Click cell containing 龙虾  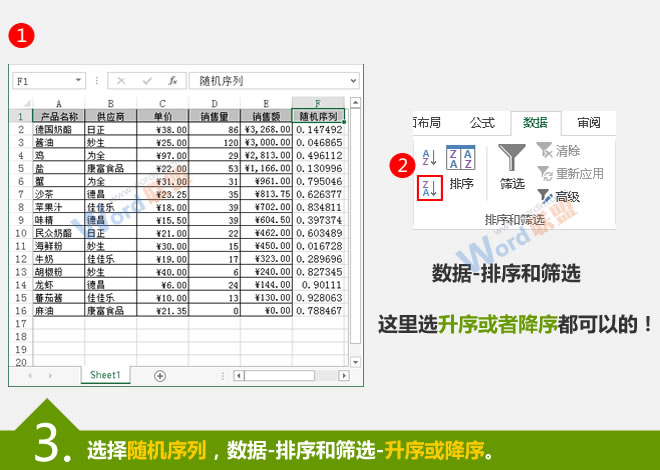click(x=59, y=285)
